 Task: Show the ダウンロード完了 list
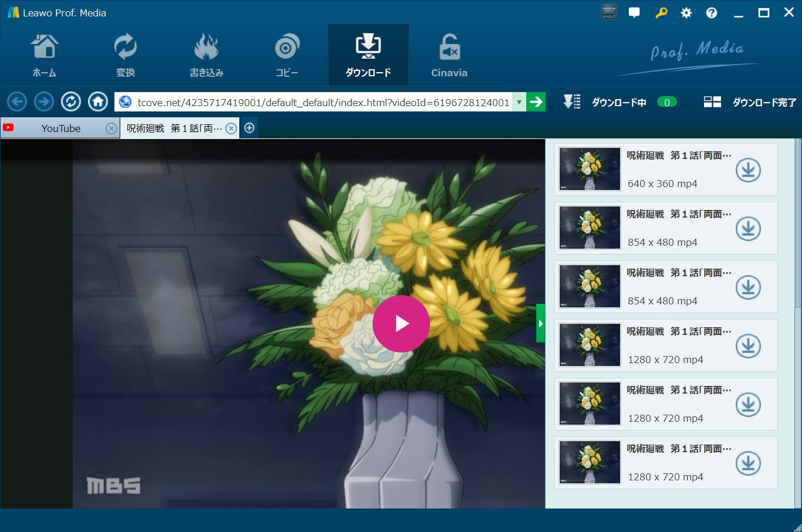pos(750,102)
